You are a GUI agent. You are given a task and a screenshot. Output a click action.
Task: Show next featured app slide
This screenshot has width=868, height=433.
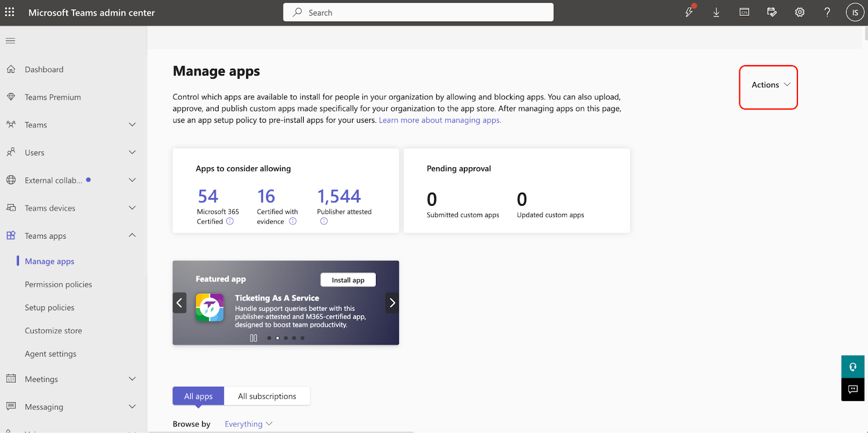(392, 303)
